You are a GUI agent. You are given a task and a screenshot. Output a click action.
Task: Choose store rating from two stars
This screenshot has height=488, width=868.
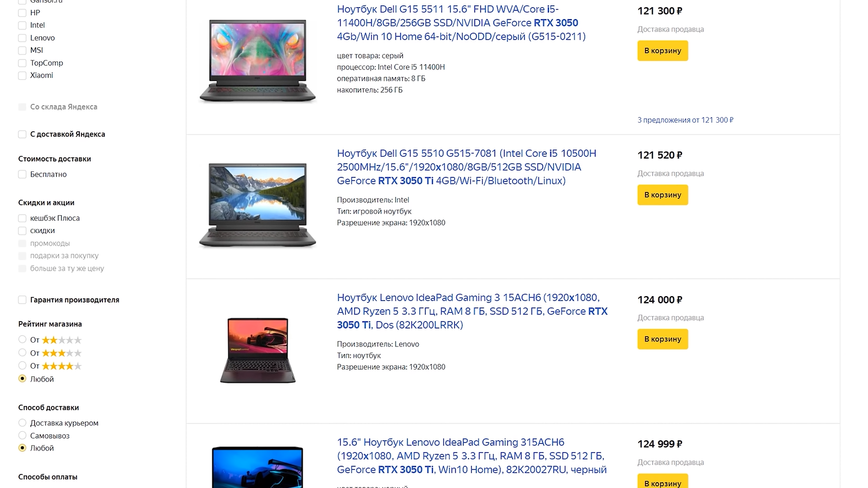click(x=22, y=339)
